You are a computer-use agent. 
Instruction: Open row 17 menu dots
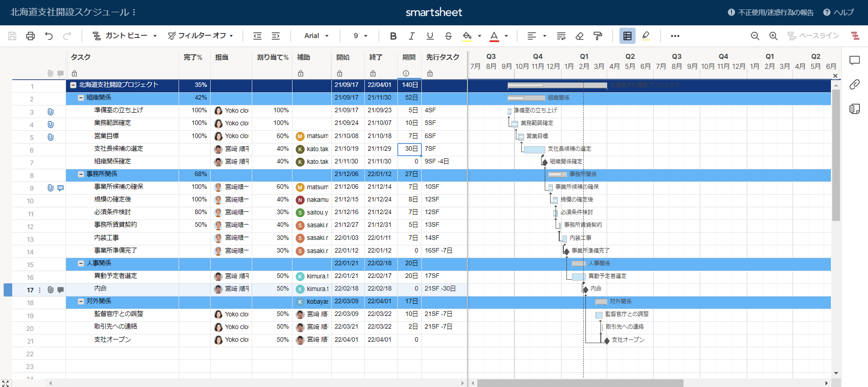(40, 290)
